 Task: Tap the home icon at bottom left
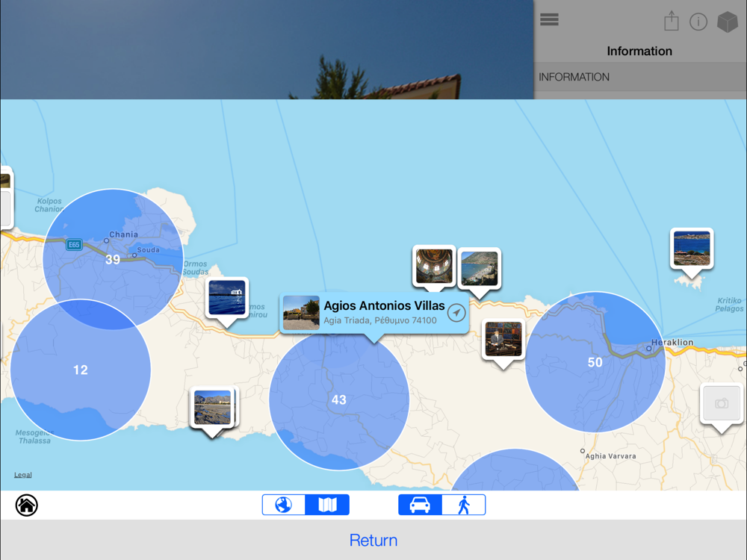(26, 505)
